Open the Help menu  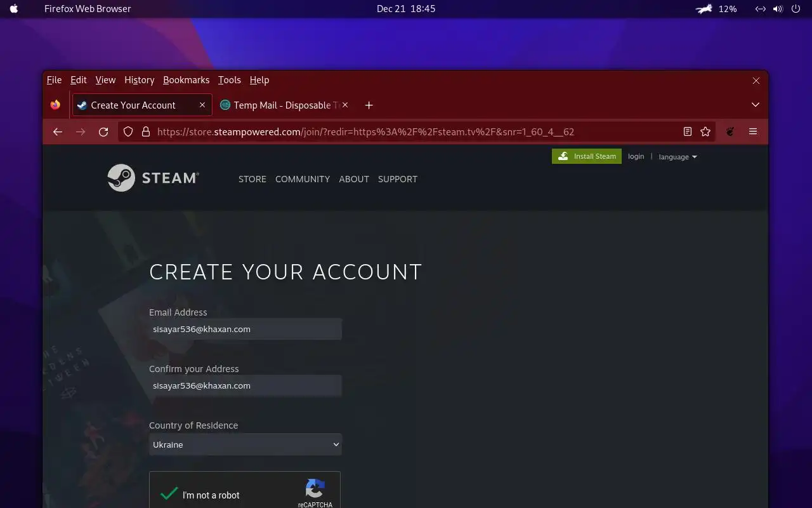tap(259, 80)
